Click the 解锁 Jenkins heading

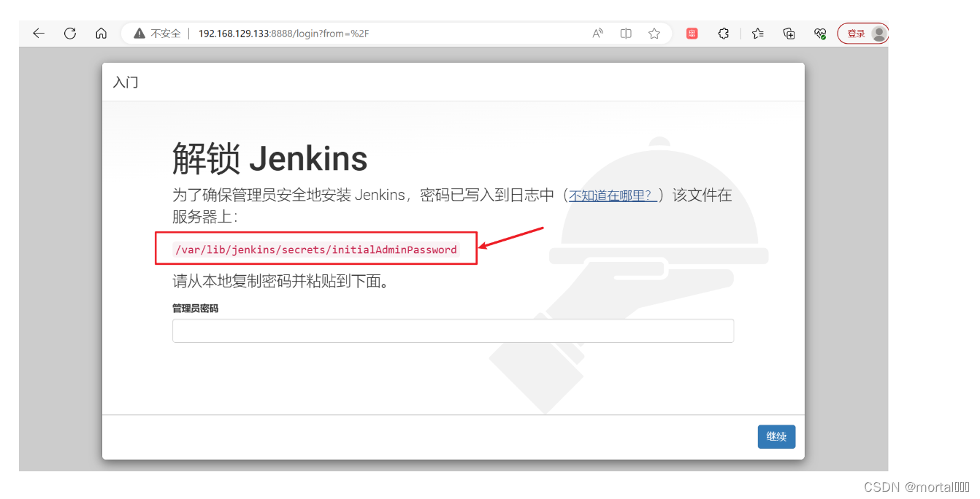tap(269, 158)
